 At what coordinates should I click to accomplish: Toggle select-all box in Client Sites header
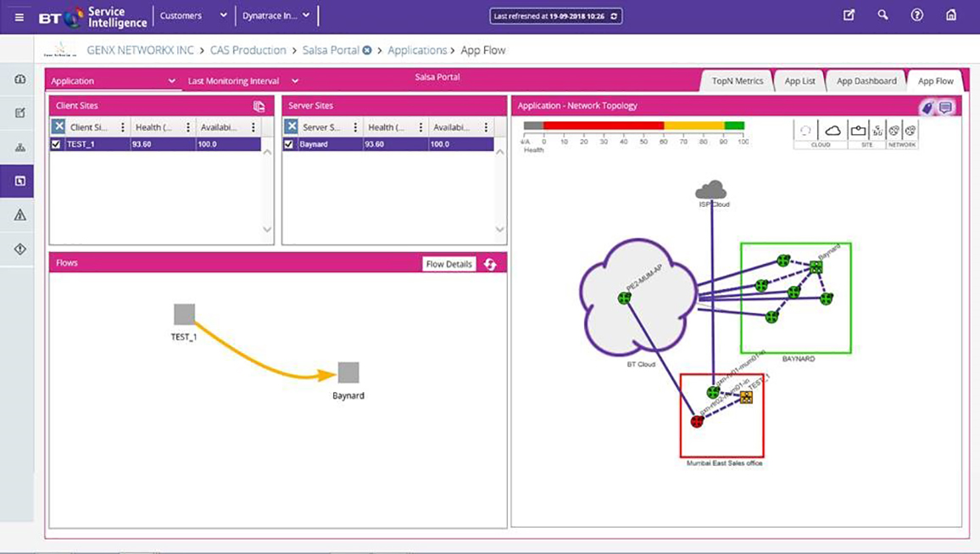click(58, 126)
